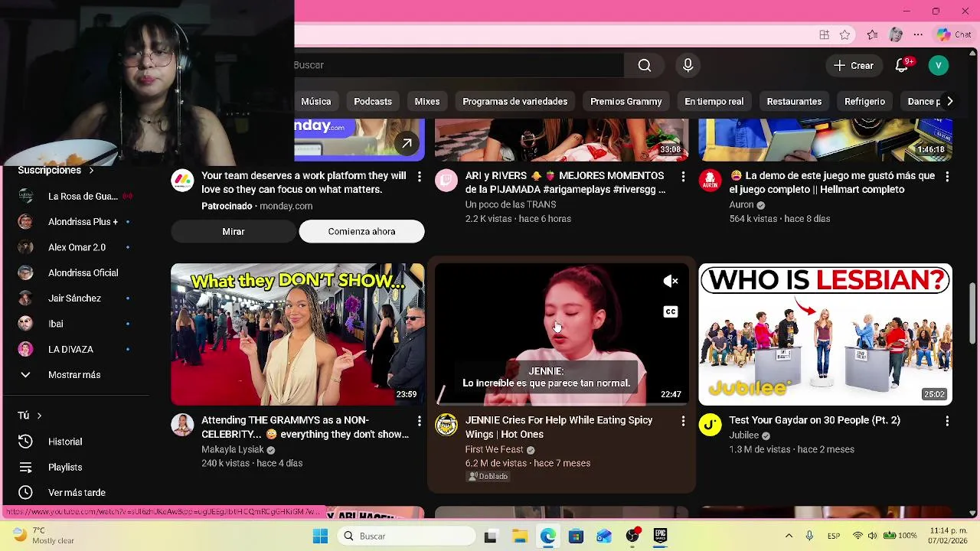This screenshot has height=551, width=980.
Task: Open JENNIE Cries For Help video title
Action: pyautogui.click(x=559, y=427)
